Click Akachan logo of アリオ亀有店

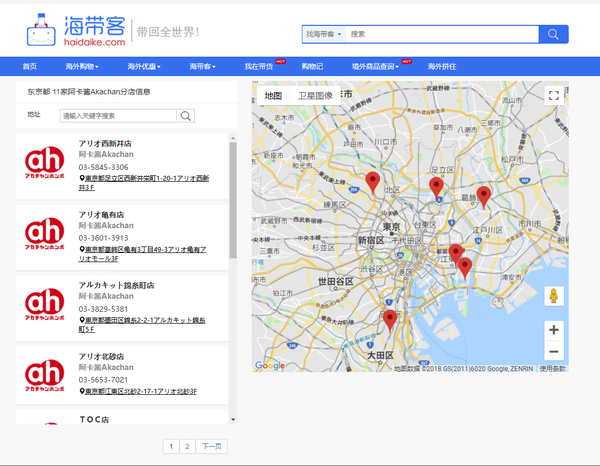44,233
